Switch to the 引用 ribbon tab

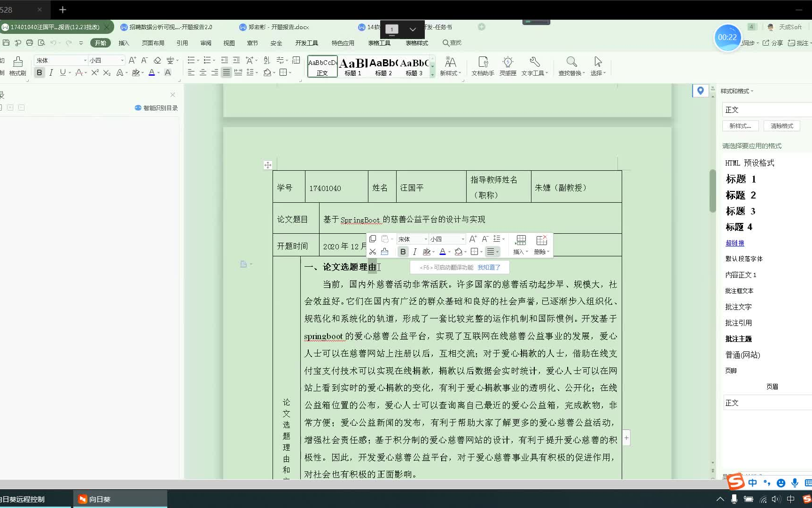pos(182,43)
